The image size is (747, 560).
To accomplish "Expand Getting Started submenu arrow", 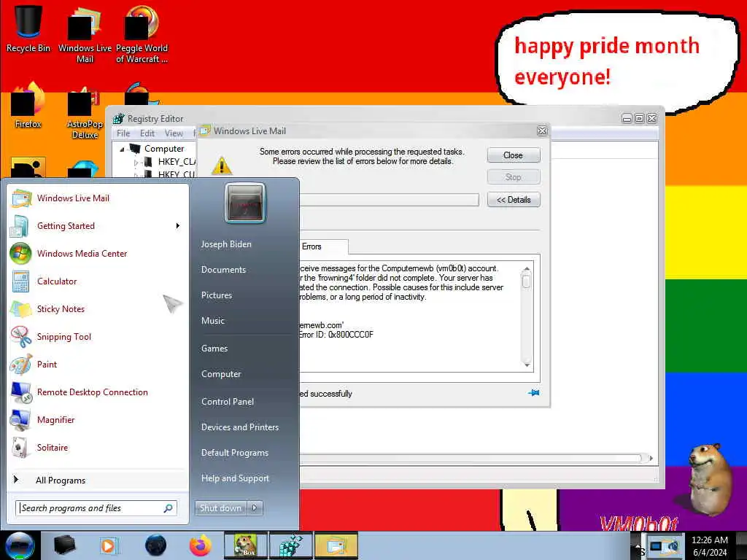I will point(178,226).
